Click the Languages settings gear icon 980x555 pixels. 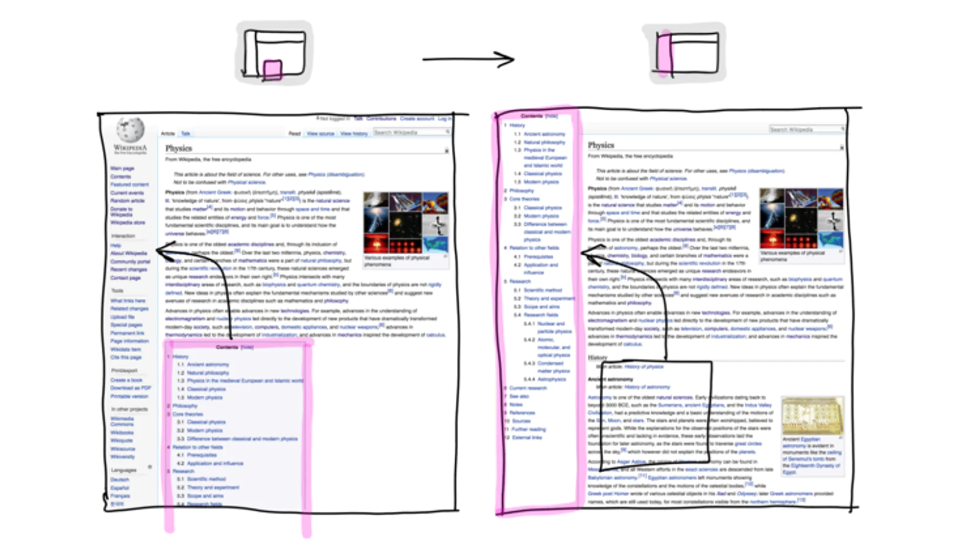(x=150, y=467)
